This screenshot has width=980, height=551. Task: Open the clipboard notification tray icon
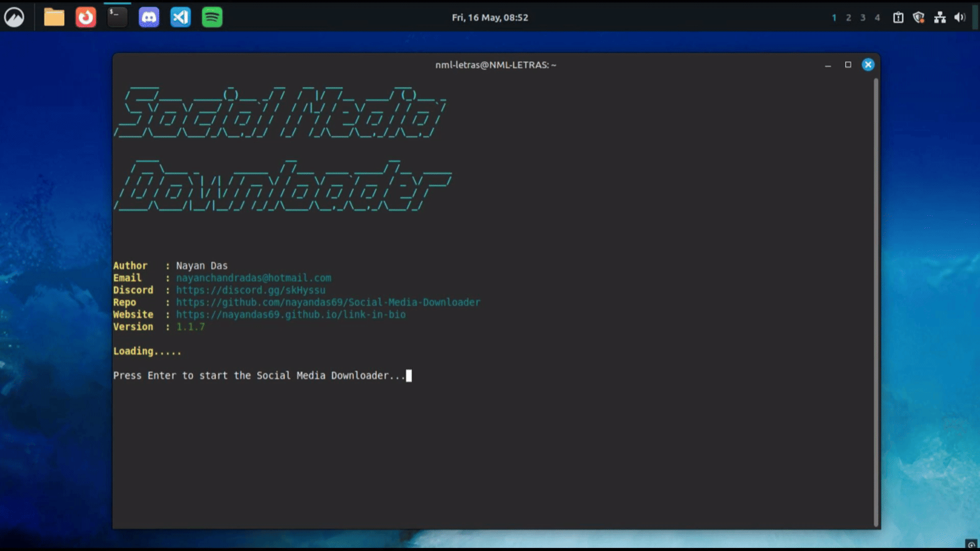(x=897, y=17)
